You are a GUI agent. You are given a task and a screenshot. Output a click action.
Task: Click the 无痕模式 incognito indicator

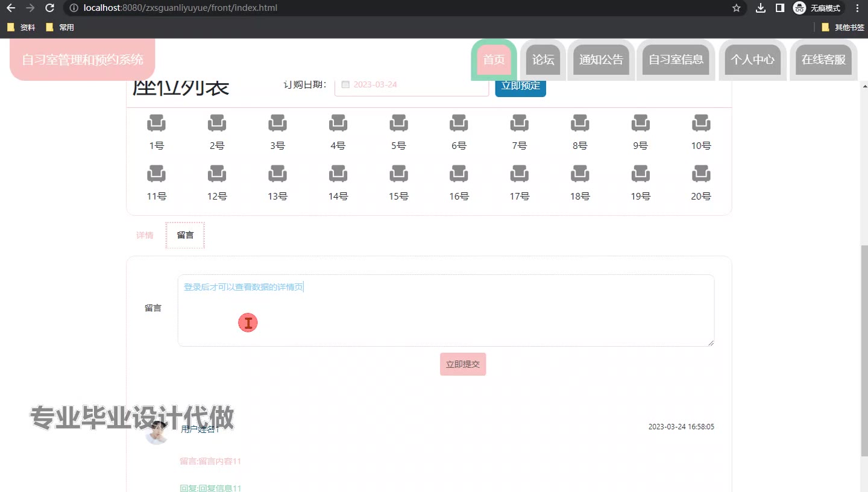[x=819, y=8]
